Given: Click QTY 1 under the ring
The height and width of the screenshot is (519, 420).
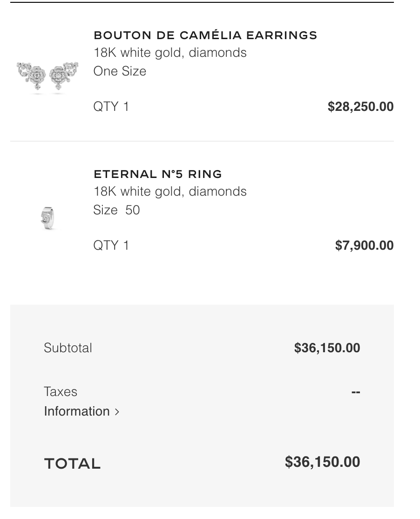Looking at the screenshot, I should point(111,246).
